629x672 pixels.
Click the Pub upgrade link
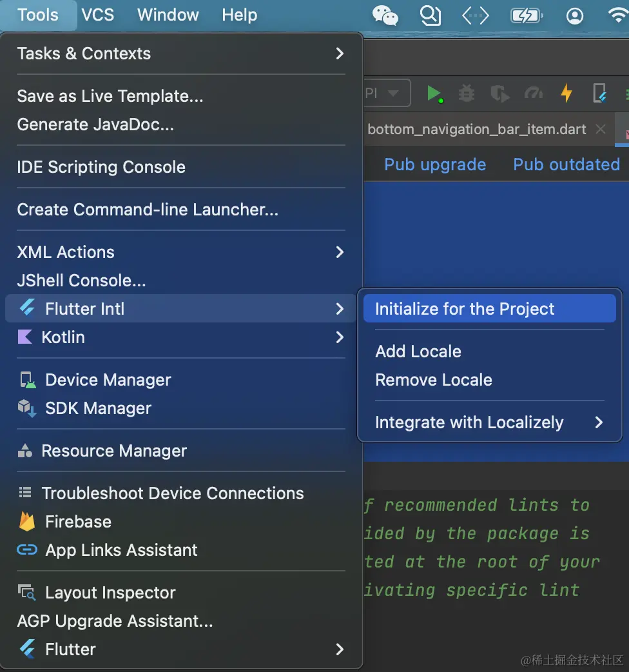(x=435, y=164)
